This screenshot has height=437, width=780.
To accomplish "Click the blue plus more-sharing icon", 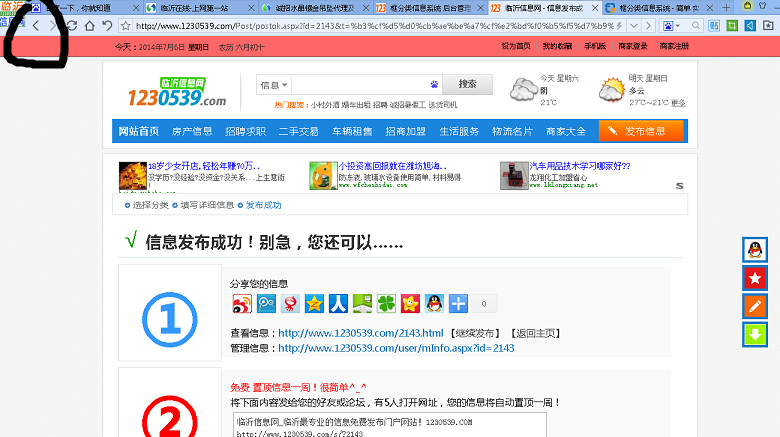I will coord(458,304).
